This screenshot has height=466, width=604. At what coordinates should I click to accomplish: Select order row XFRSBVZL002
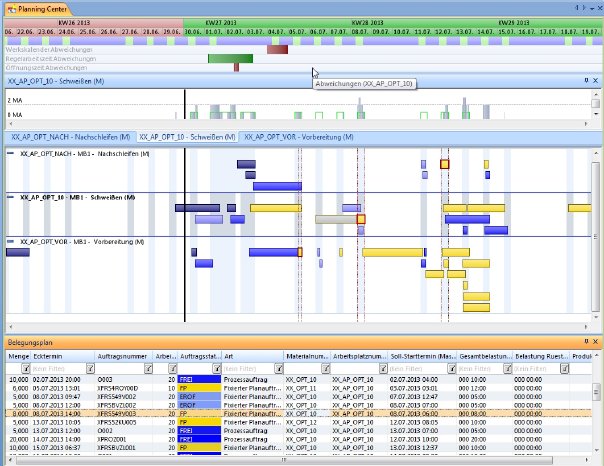click(299, 405)
